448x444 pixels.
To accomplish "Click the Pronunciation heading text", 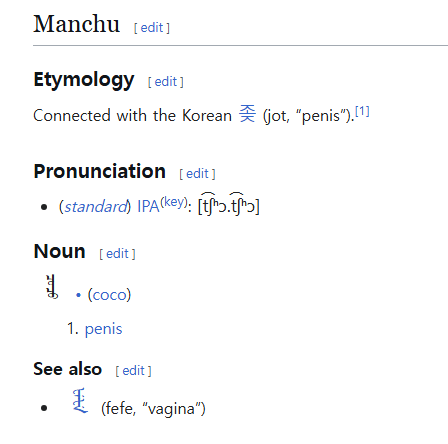I will click(x=99, y=171).
